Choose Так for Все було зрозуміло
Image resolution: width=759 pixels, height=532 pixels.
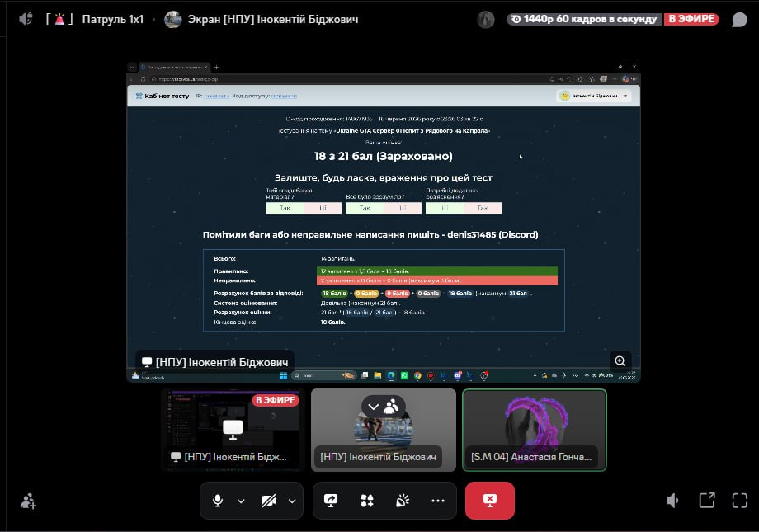click(x=365, y=208)
